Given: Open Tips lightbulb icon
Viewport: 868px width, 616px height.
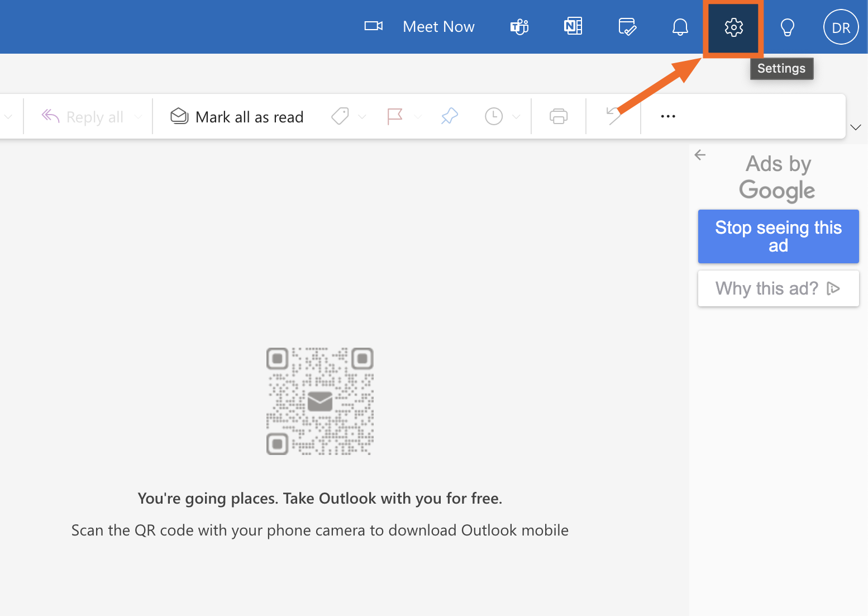Looking at the screenshot, I should click(787, 27).
